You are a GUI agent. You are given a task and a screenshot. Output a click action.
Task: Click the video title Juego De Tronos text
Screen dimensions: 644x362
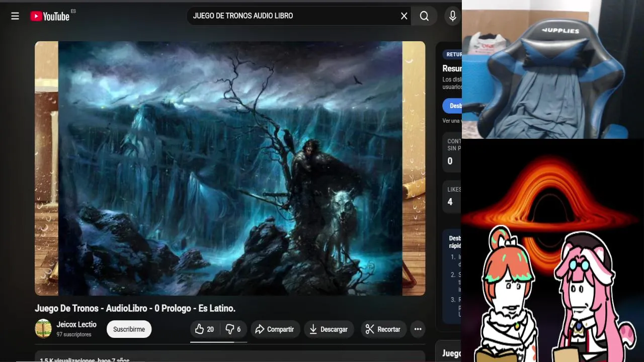135,308
